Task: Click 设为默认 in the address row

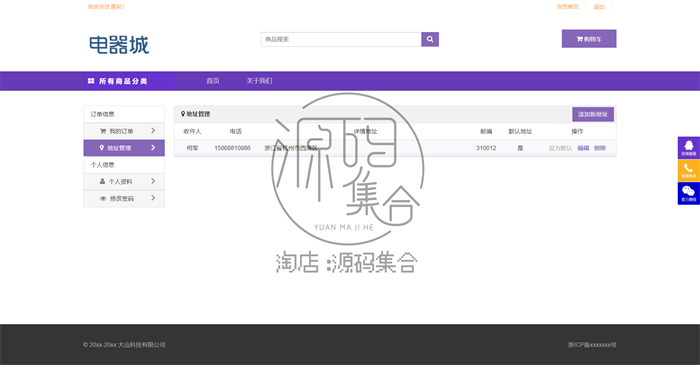Action: click(560, 148)
